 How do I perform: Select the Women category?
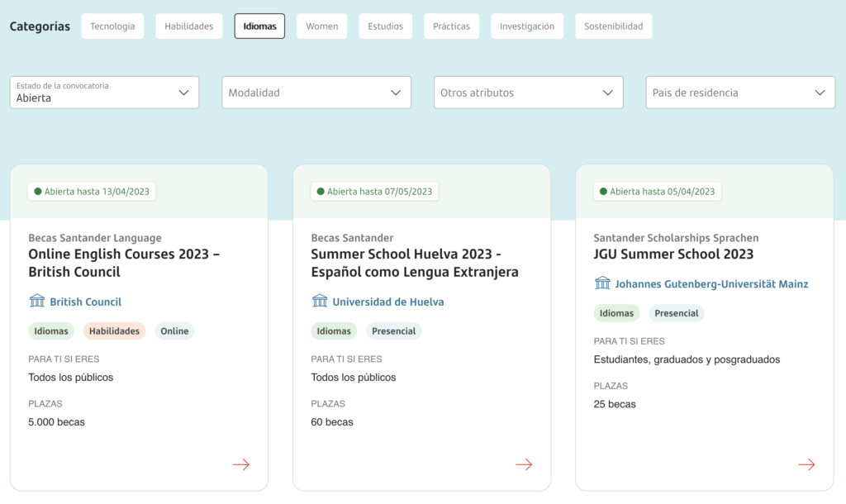click(x=322, y=26)
